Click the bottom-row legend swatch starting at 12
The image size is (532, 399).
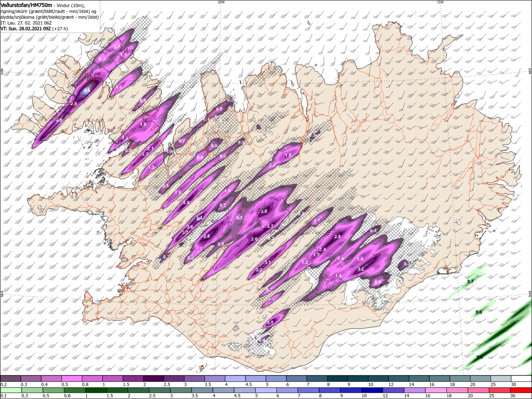coord(393,390)
